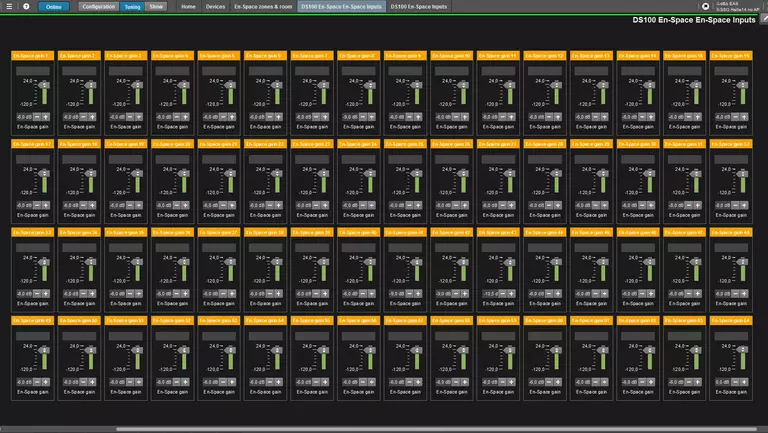Increase En-Space gain 17 with plus button
The height and width of the screenshot is (433, 768).
(46, 205)
